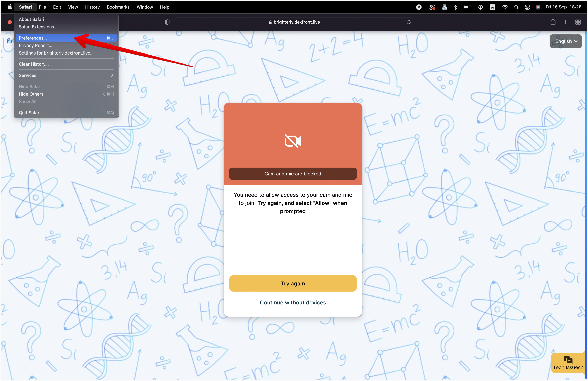The image size is (588, 381).
Task: Open user account menu bar icon
Action: click(481, 7)
